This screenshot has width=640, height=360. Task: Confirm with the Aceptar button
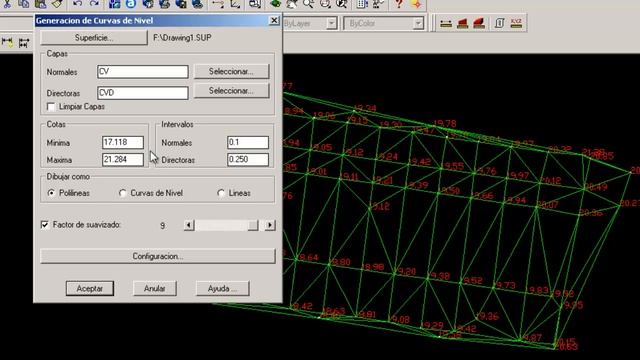90,288
